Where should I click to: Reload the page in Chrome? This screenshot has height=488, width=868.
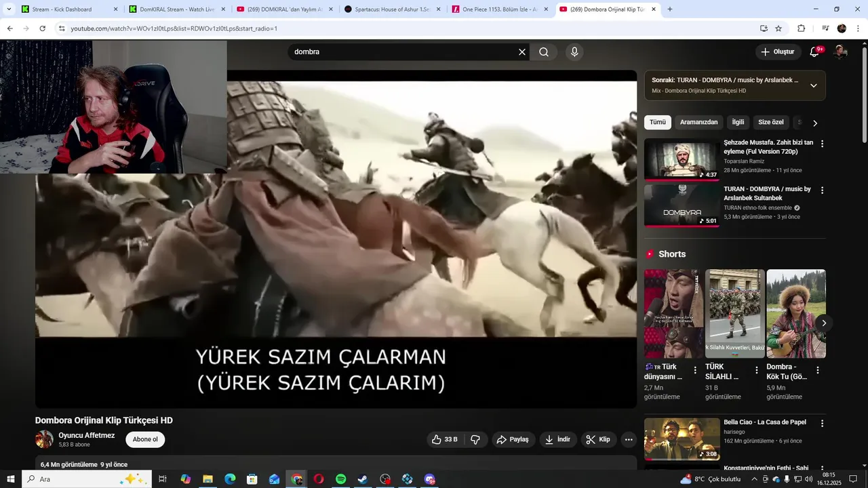pyautogui.click(x=42, y=28)
